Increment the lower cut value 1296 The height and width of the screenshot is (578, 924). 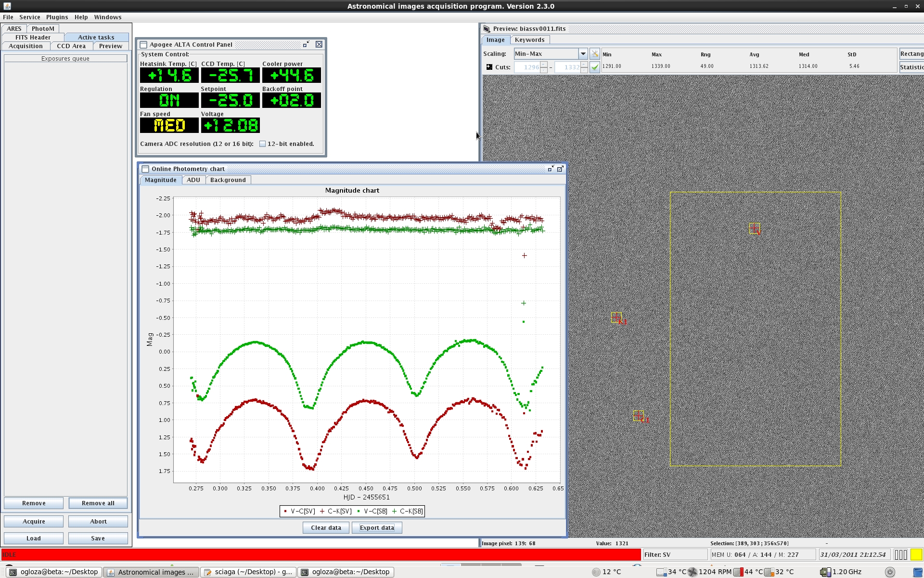pyautogui.click(x=544, y=64)
